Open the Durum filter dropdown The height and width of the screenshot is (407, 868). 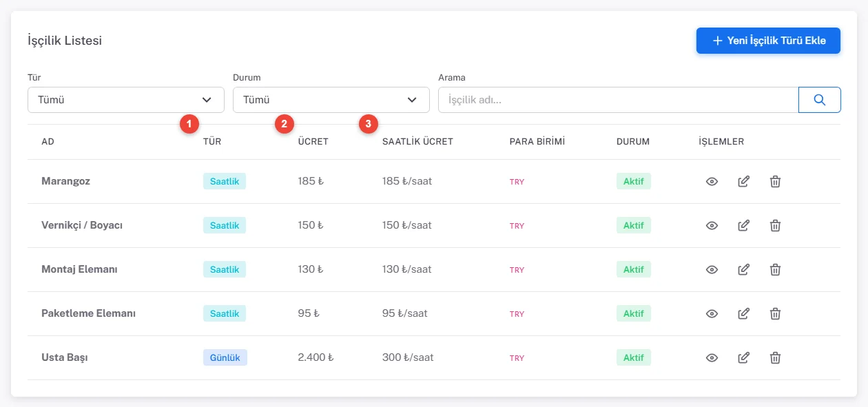331,100
